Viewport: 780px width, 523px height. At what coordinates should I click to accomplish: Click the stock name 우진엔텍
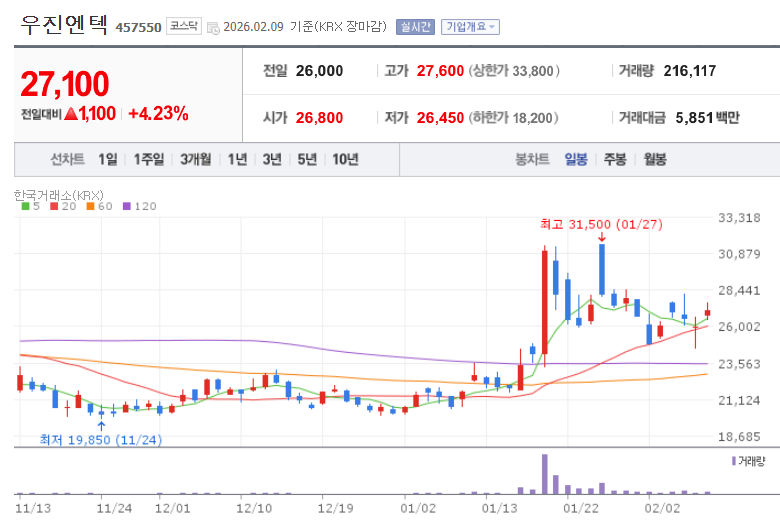64,25
